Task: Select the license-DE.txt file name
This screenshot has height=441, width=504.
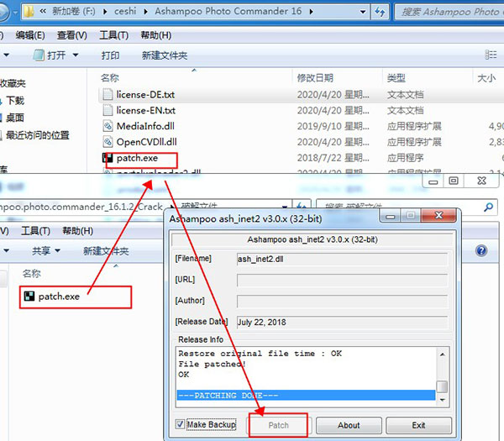Action: tap(145, 94)
